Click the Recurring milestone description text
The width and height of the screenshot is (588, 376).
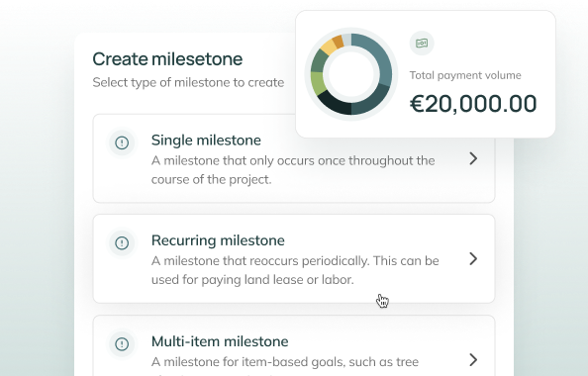(x=295, y=270)
